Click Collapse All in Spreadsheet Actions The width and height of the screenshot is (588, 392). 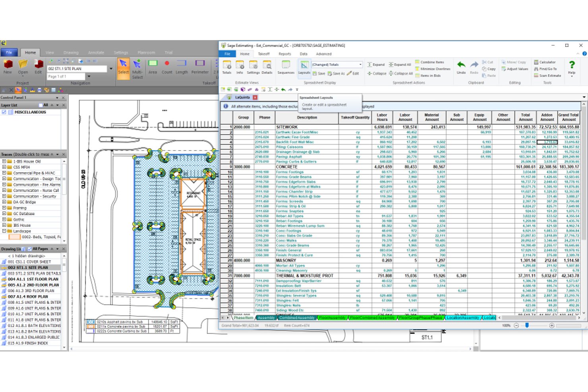coord(400,73)
